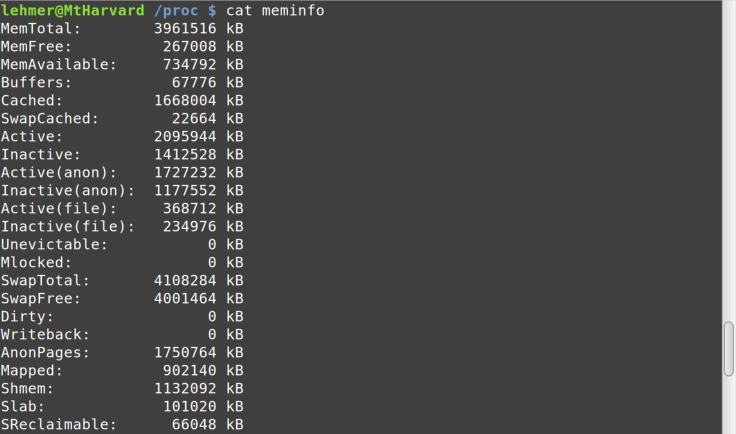Screen dimensions: 736x434
Task: Click the /proc directory in prompt
Action: point(176,11)
